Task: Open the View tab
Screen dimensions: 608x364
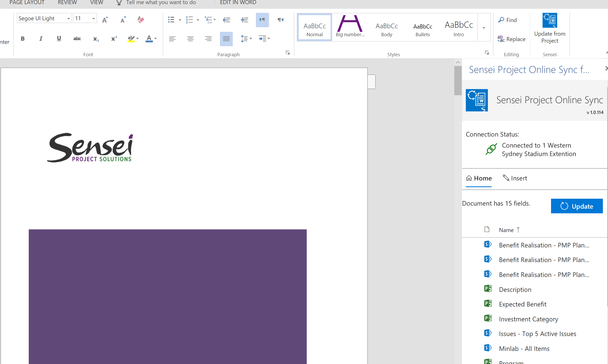Action: 96,3
